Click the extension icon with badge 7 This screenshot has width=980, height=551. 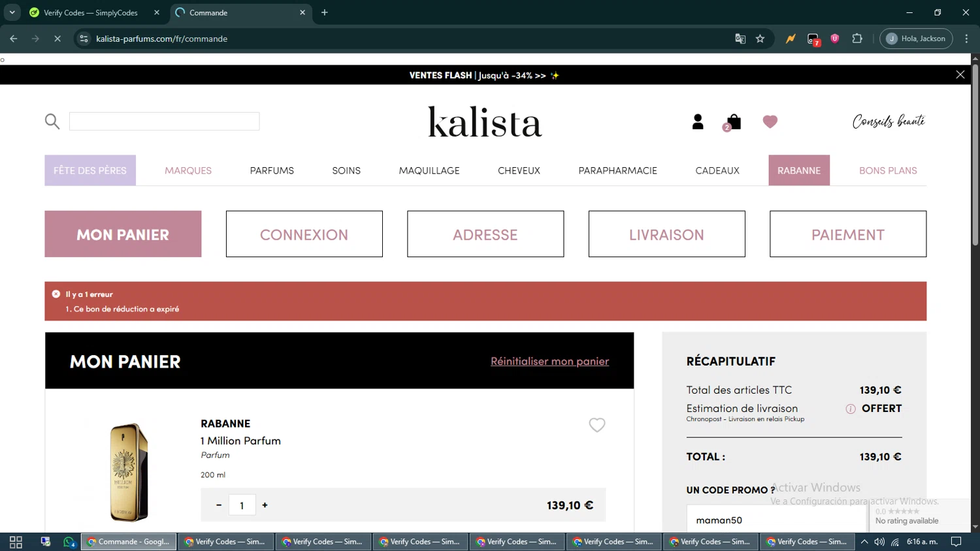(813, 39)
